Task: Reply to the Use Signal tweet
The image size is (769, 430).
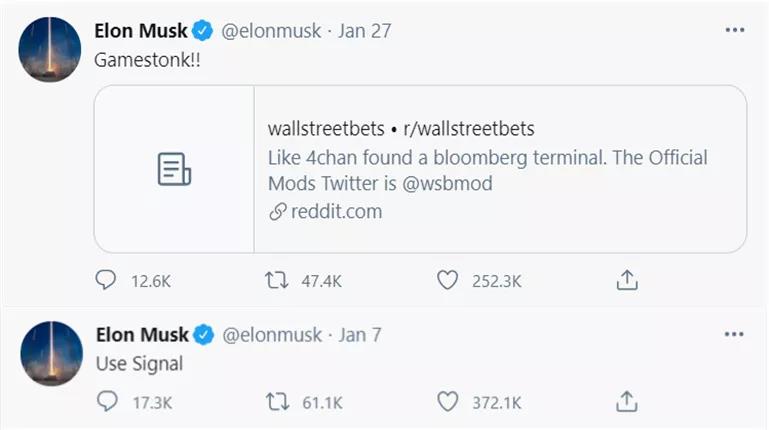Action: pos(106,401)
